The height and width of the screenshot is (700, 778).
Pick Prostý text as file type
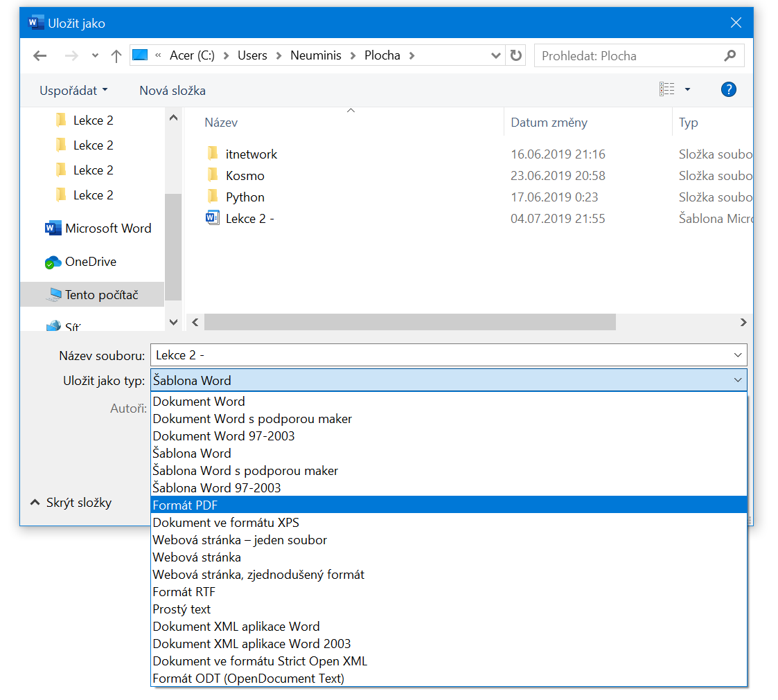coord(182,609)
